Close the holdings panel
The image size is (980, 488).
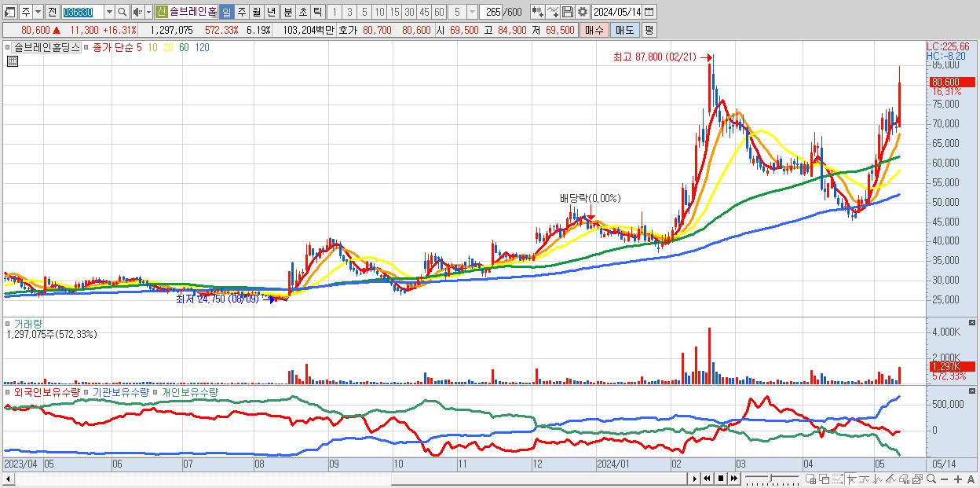tap(974, 391)
